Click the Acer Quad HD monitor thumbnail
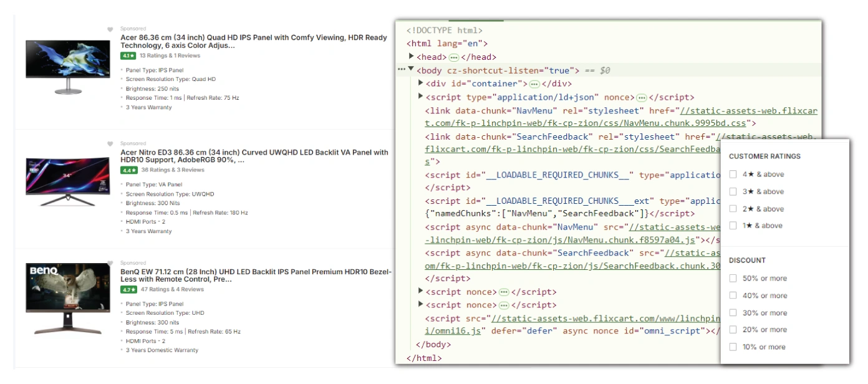This screenshot has height=384, width=868. pyautogui.click(x=68, y=67)
